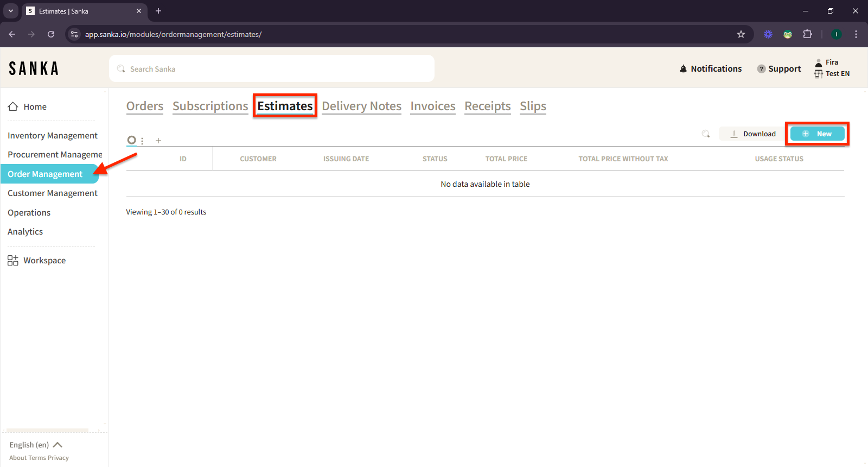The width and height of the screenshot is (868, 467).
Task: Open browser Extensions puzzle icon
Action: click(807, 34)
